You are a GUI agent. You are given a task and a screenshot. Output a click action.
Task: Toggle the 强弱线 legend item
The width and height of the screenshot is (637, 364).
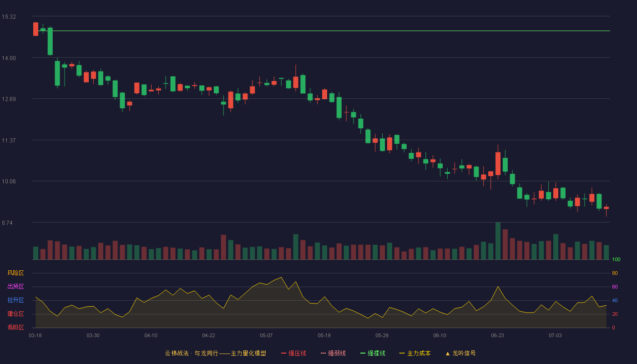[x=333, y=353]
